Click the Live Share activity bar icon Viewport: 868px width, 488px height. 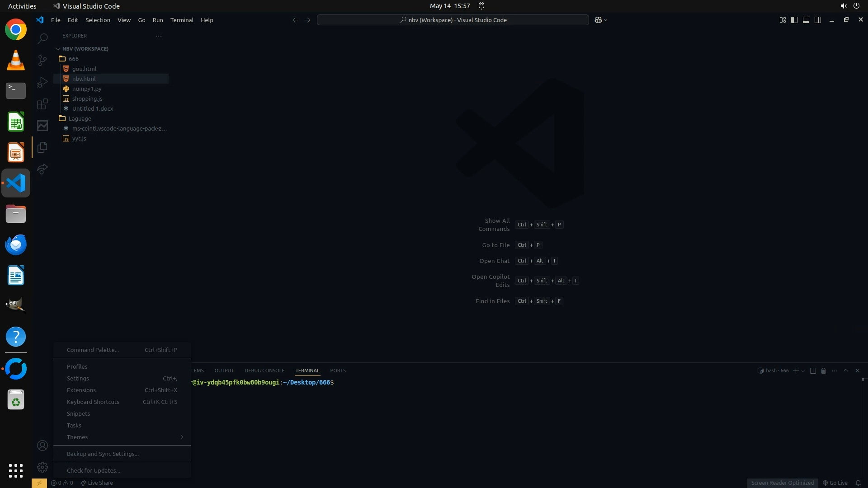tap(42, 169)
